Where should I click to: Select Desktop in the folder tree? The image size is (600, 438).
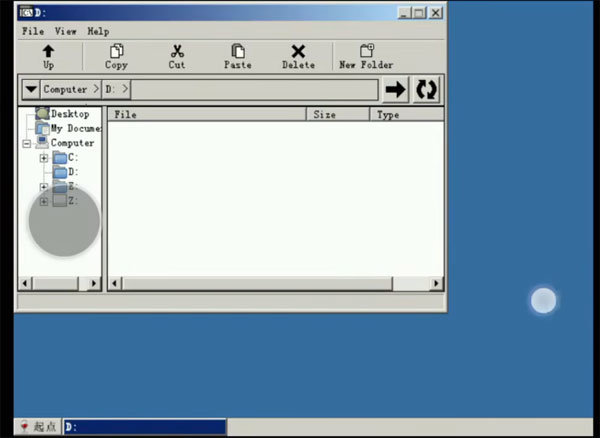(x=69, y=114)
